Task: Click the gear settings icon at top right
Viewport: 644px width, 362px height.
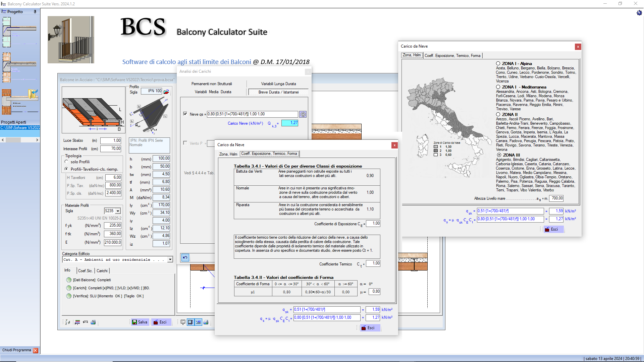Action: pyautogui.click(x=639, y=13)
